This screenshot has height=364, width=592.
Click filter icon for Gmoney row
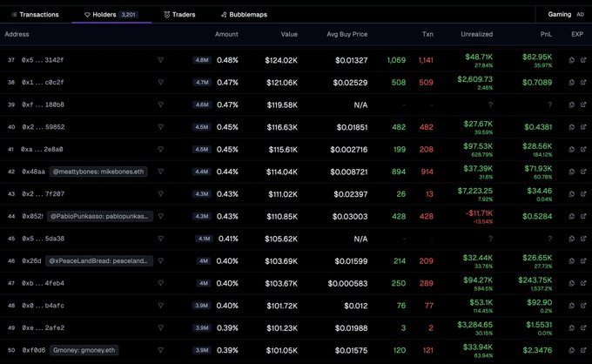[161, 350]
